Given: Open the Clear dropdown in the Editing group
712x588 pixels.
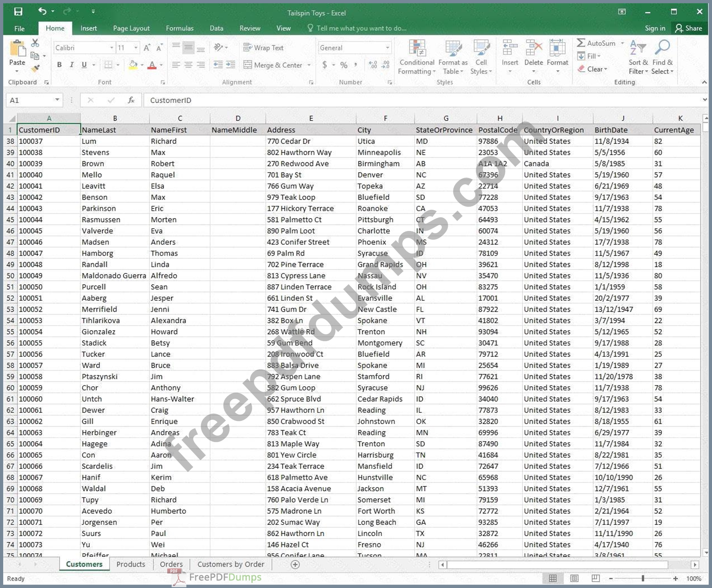Looking at the screenshot, I should pyautogui.click(x=593, y=69).
